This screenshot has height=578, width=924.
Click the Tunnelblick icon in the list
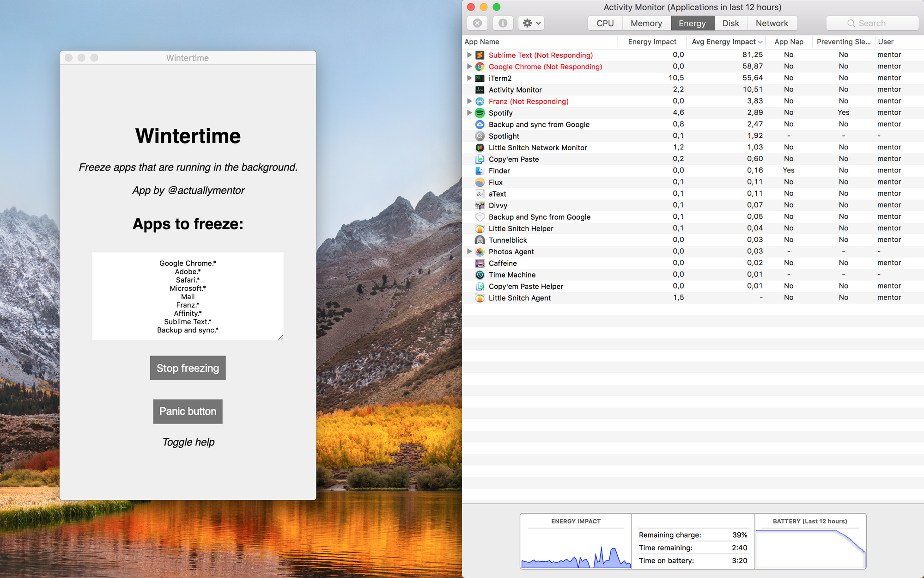(480, 240)
